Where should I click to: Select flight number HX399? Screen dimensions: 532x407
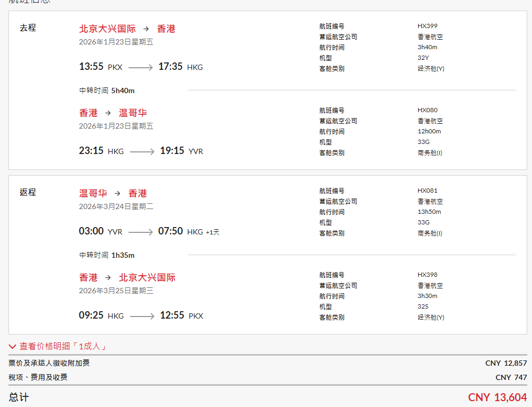(x=427, y=26)
